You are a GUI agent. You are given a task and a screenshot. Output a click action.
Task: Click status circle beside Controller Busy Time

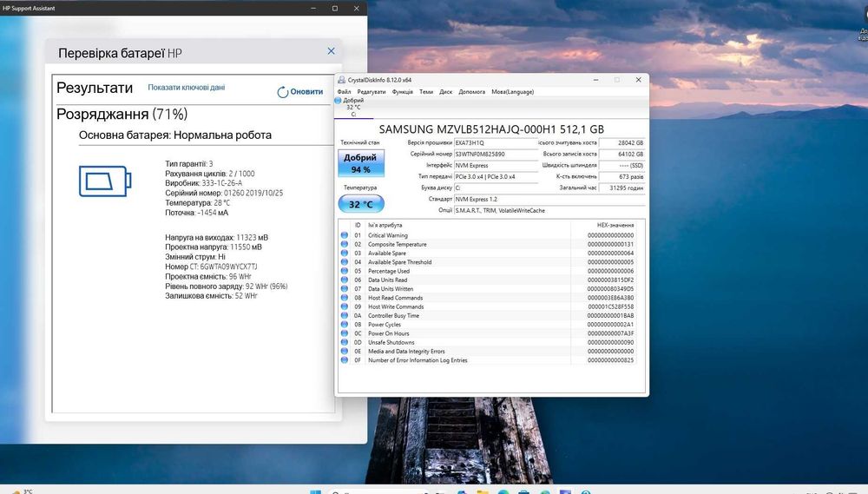pos(345,315)
